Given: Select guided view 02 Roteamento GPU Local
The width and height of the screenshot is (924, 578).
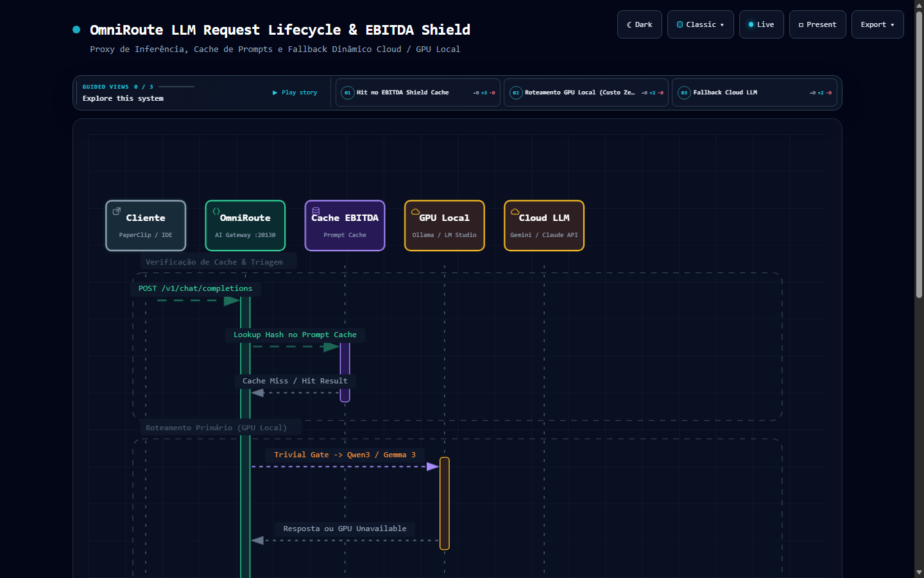Looking at the screenshot, I should [586, 92].
